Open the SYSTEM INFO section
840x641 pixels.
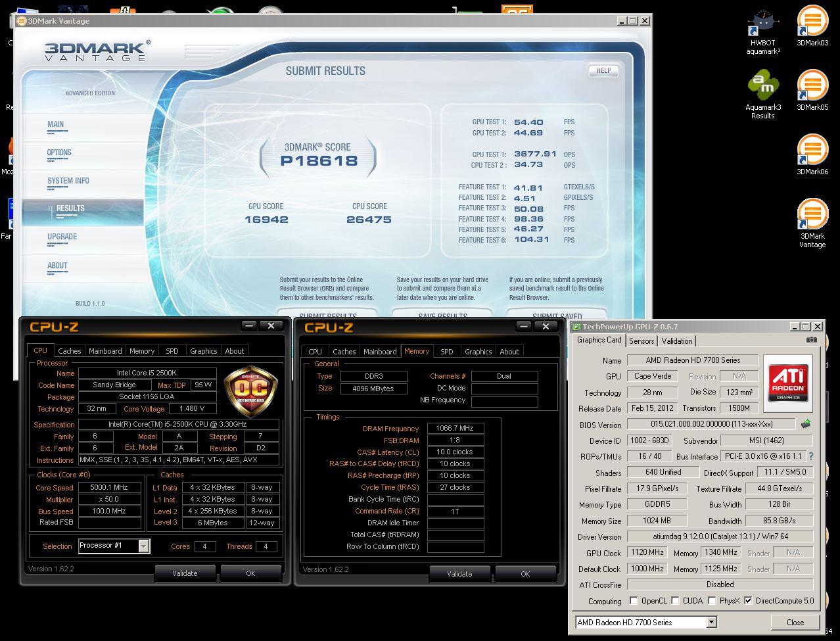(x=68, y=181)
